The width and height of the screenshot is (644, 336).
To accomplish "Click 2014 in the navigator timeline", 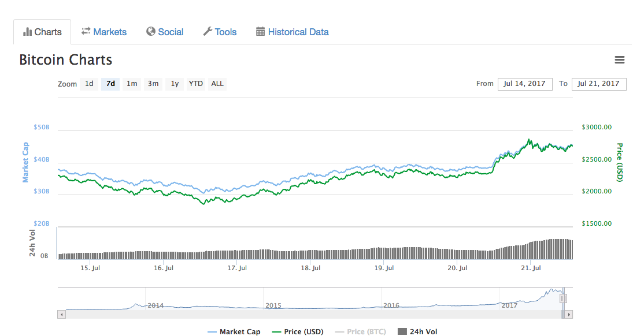I will (x=156, y=305).
